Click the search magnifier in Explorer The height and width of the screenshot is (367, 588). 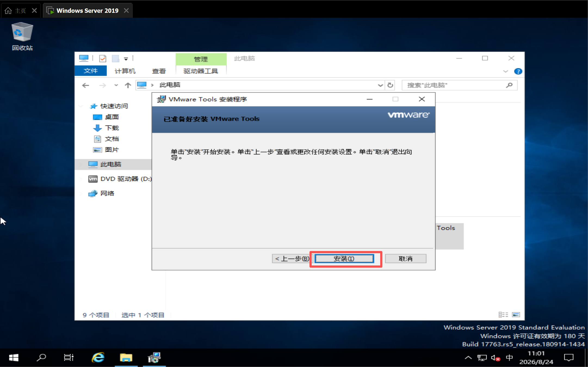[x=509, y=85]
